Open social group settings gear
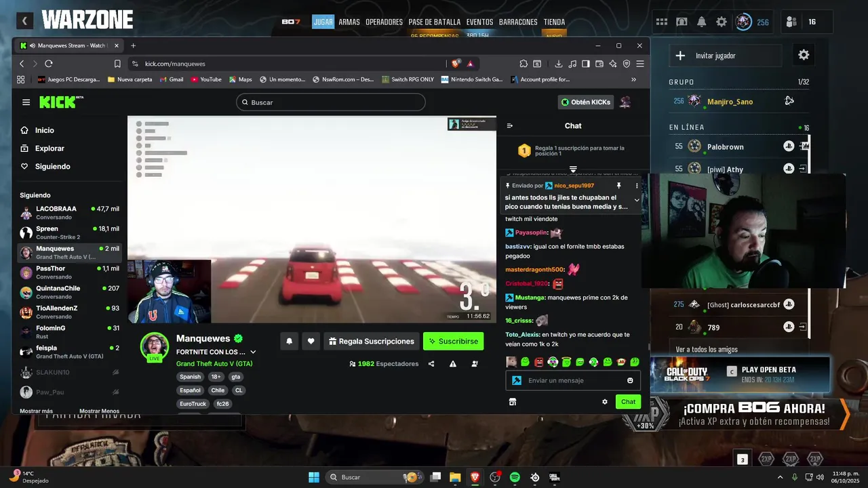The width and height of the screenshot is (868, 488). click(804, 55)
